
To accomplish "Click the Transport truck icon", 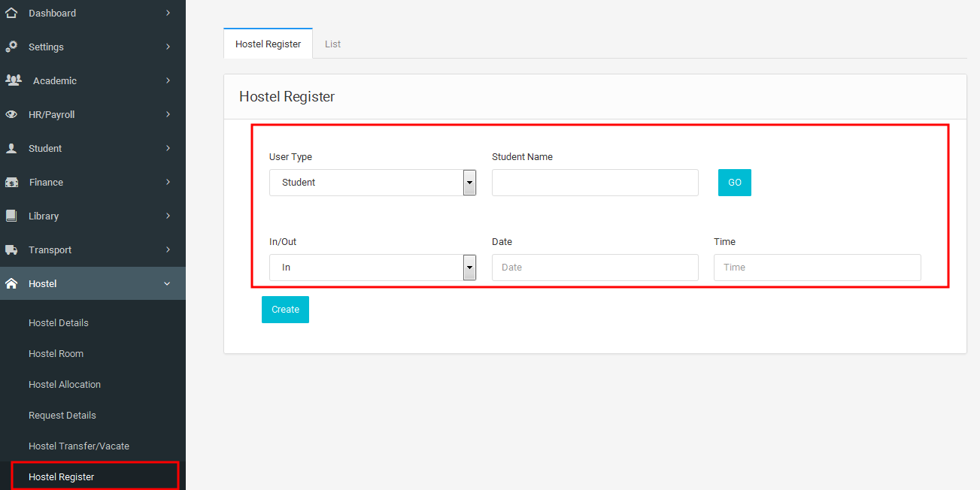I will [11, 250].
